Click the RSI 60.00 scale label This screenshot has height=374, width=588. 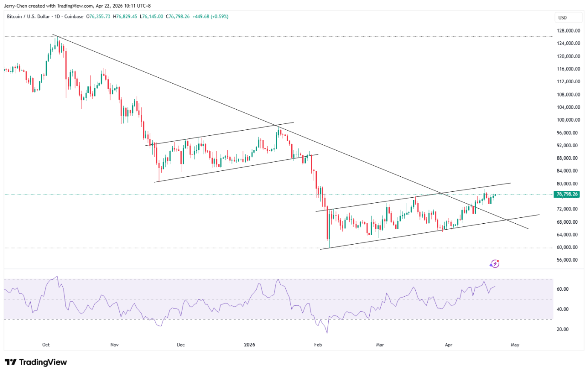coord(562,289)
